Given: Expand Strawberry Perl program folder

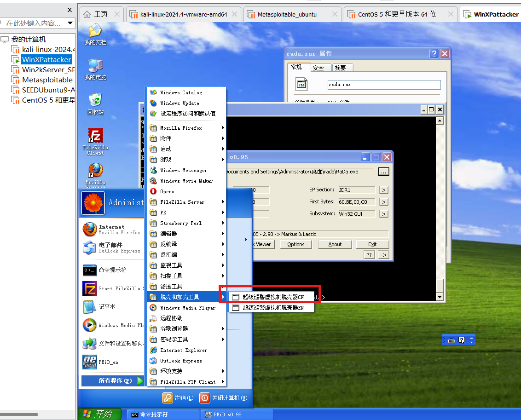Looking at the screenshot, I should [186, 223].
